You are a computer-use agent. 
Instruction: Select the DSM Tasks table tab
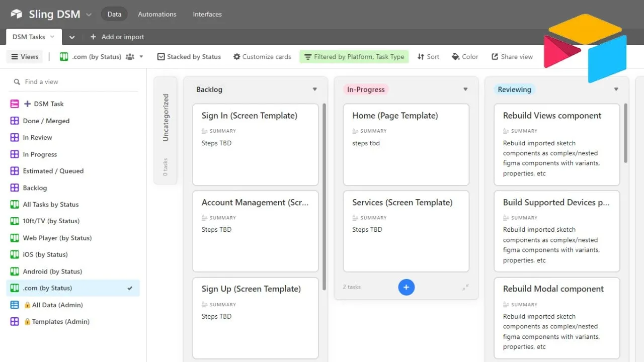[34, 37]
